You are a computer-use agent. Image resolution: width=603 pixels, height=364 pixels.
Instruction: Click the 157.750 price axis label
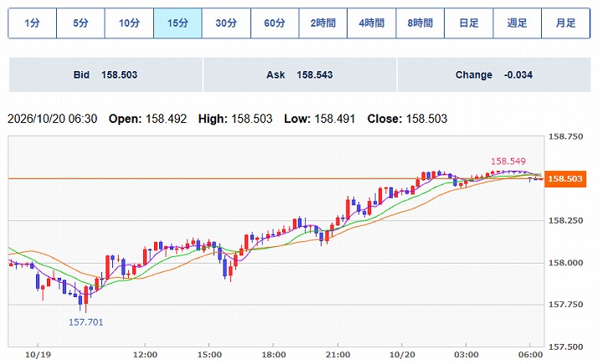point(565,305)
